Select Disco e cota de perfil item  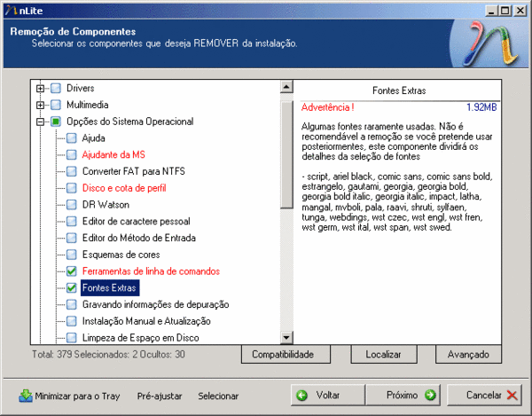click(x=124, y=188)
